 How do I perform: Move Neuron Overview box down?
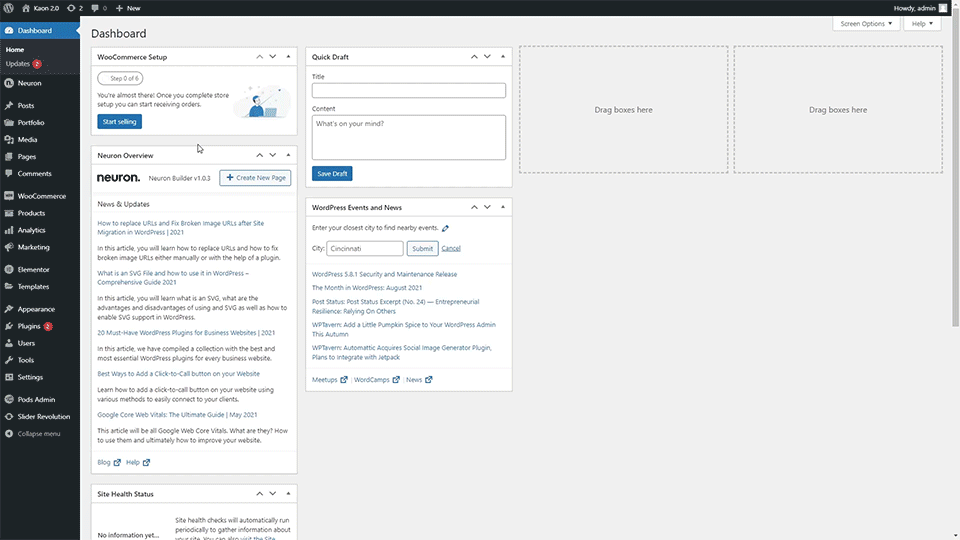tap(273, 156)
